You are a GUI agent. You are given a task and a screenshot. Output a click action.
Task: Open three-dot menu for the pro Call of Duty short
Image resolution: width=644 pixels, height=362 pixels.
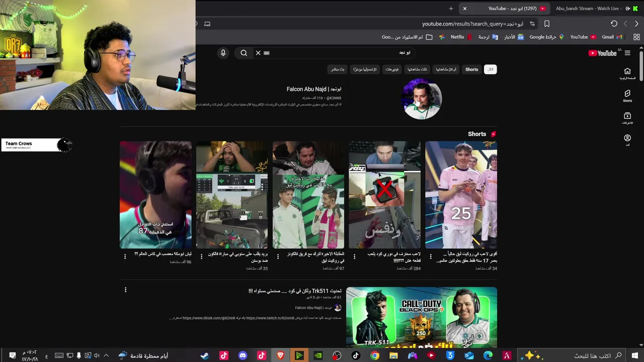354,256
